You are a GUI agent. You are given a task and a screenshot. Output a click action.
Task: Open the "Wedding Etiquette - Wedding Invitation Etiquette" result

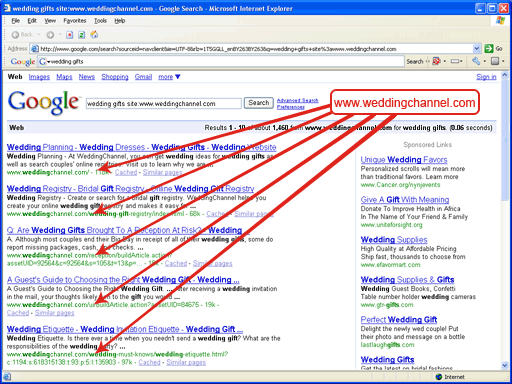pos(125,329)
